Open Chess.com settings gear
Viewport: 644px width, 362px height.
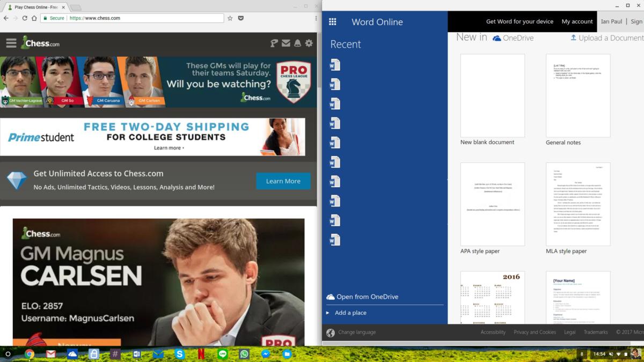click(x=309, y=43)
